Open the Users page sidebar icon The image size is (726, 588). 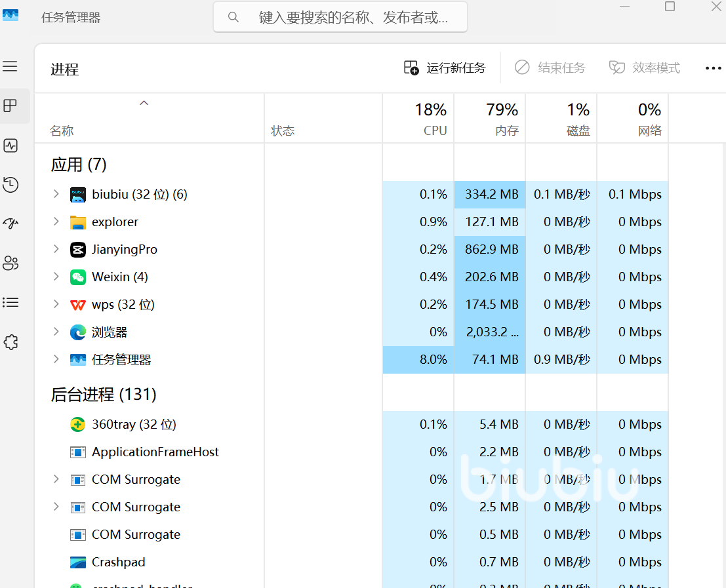click(x=10, y=264)
